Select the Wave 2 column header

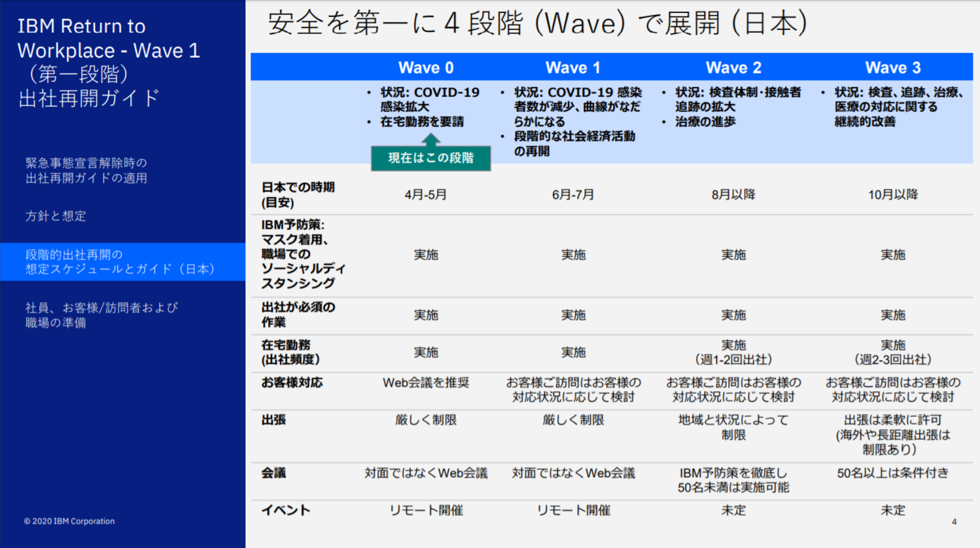(733, 67)
